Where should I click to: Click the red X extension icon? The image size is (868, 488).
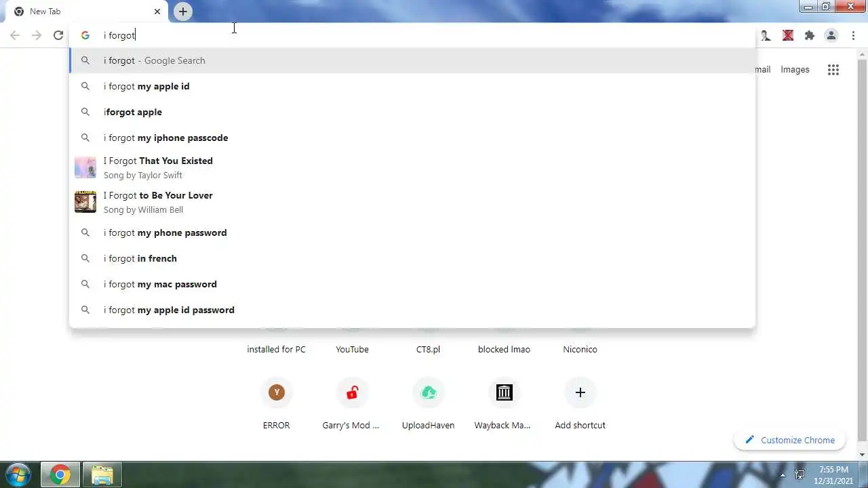tap(788, 35)
